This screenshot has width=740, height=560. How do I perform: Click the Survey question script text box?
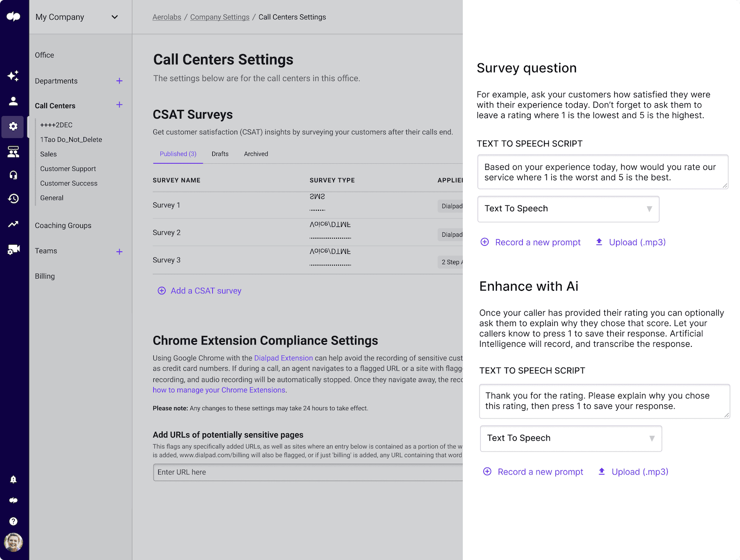pos(603,172)
